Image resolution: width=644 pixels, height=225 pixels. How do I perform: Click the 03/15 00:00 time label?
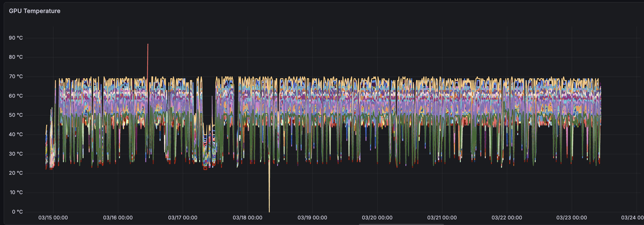click(x=53, y=218)
